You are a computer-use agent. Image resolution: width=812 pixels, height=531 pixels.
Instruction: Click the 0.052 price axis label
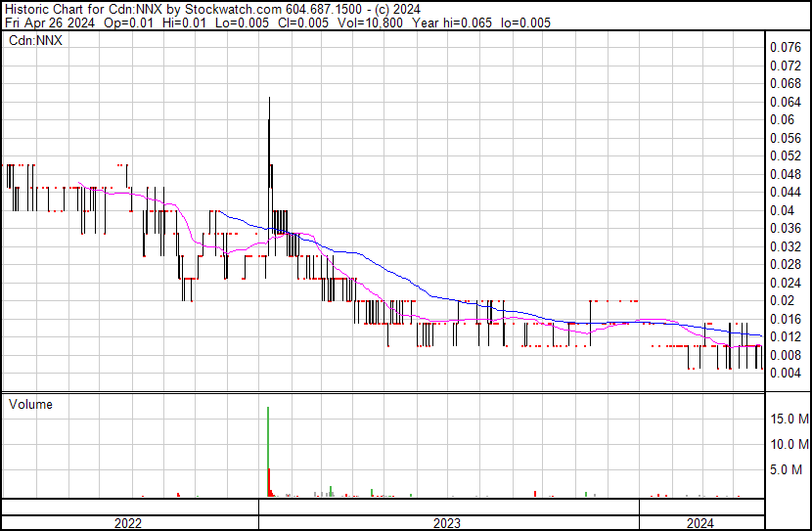tap(785, 155)
